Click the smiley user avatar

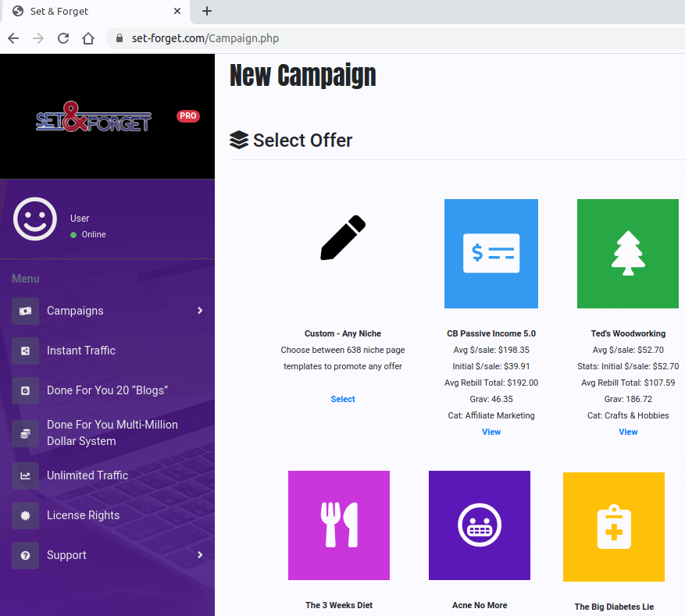point(35,219)
